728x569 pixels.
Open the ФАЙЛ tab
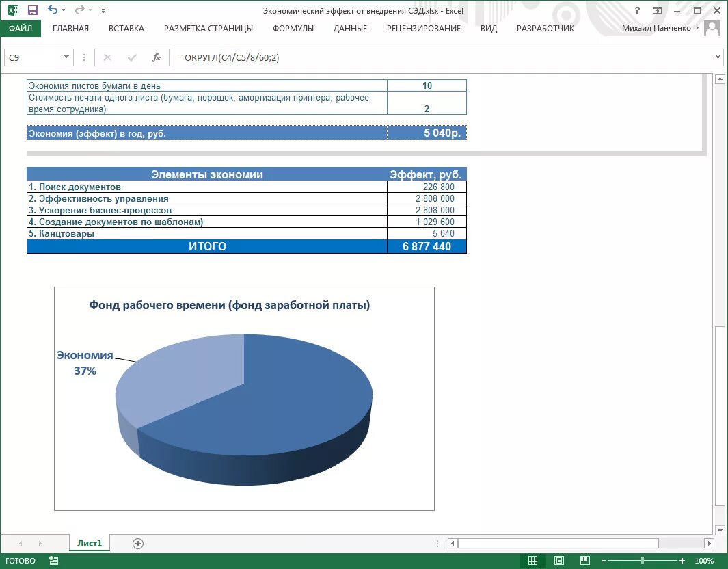click(21, 28)
